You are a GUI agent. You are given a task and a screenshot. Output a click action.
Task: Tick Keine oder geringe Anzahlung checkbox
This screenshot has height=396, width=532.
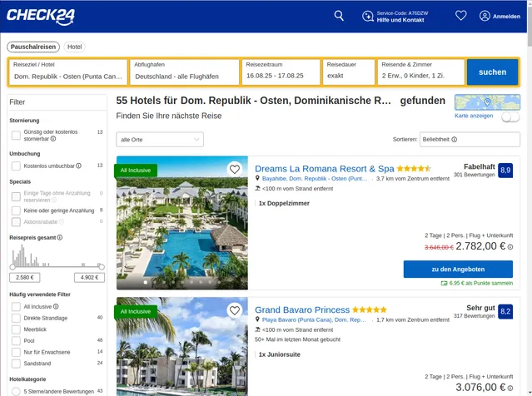16,210
